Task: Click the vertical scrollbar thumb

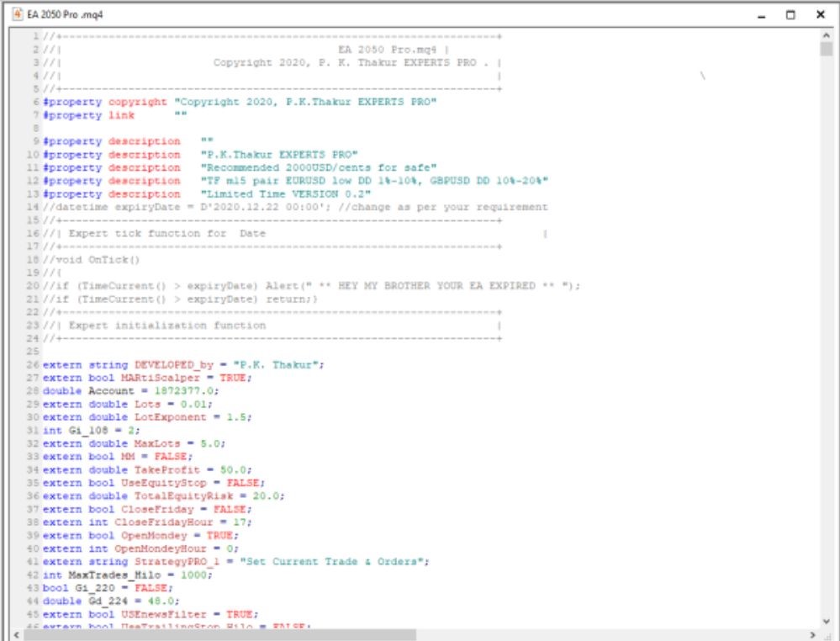Action: (827, 49)
